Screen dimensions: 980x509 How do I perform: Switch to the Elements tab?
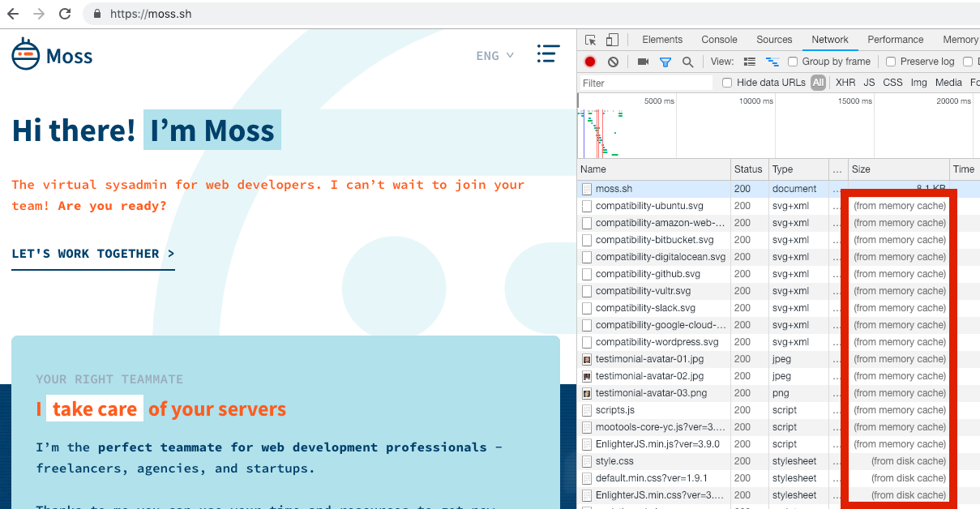pos(662,40)
